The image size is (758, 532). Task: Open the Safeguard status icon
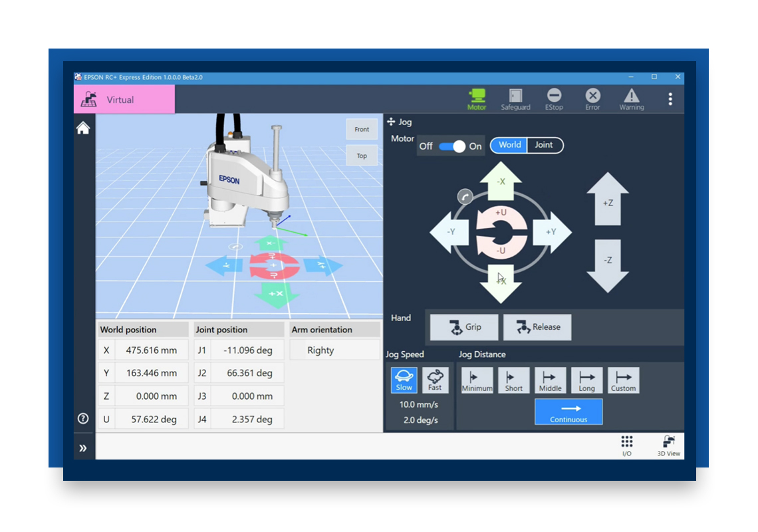(515, 99)
